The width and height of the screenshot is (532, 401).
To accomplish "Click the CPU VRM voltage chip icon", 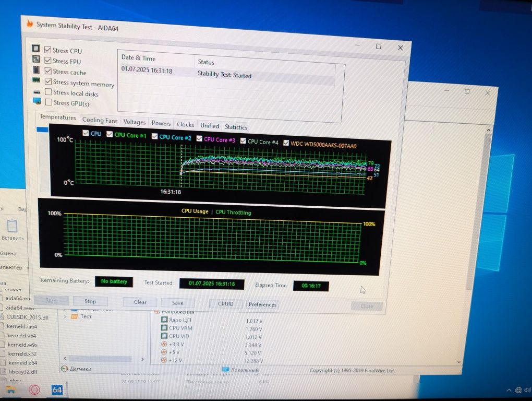I will tap(164, 328).
